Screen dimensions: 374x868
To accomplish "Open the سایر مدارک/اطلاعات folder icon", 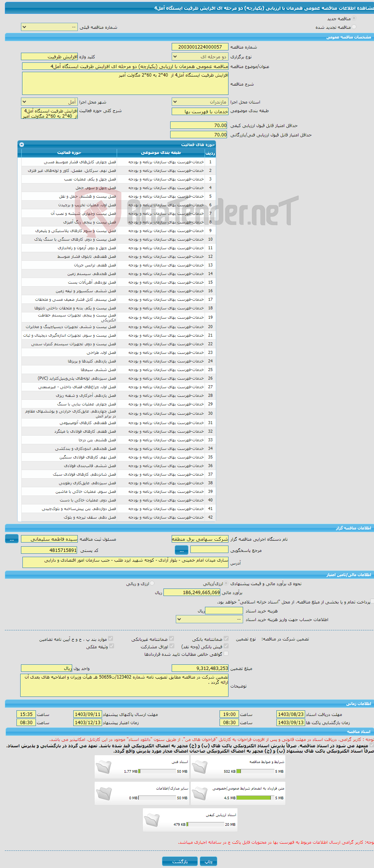I will (x=104, y=793).
